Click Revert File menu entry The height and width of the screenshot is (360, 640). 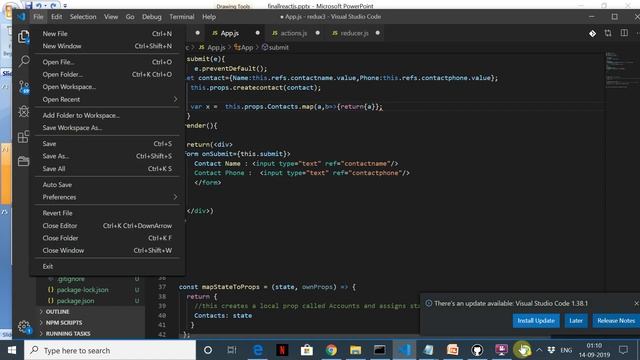[x=107, y=213]
